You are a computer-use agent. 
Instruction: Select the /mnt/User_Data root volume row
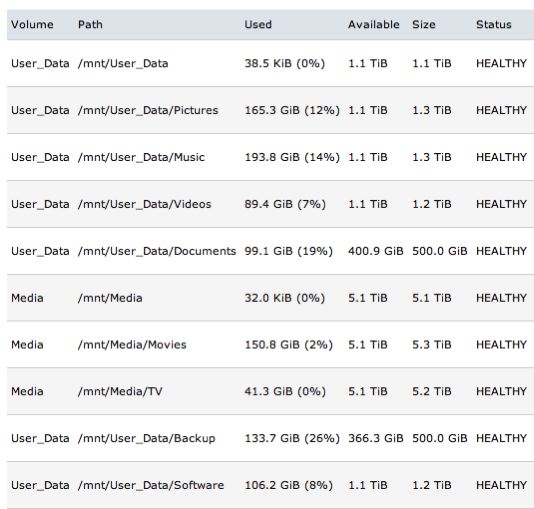point(270,63)
